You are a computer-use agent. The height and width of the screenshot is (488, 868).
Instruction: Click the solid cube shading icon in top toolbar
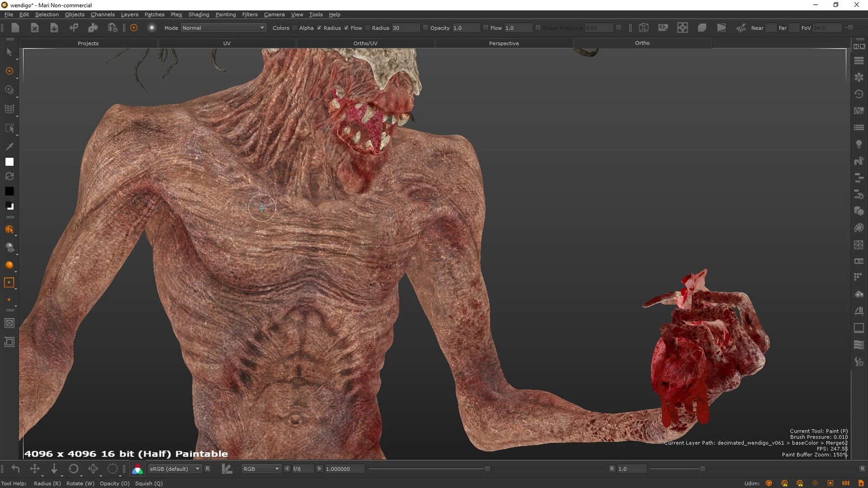[x=702, y=28]
